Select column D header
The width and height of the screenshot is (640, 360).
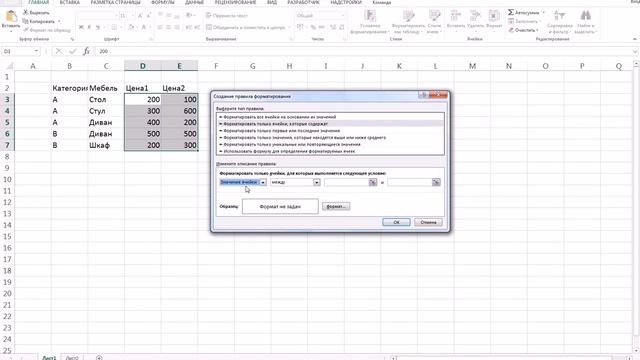tap(143, 66)
